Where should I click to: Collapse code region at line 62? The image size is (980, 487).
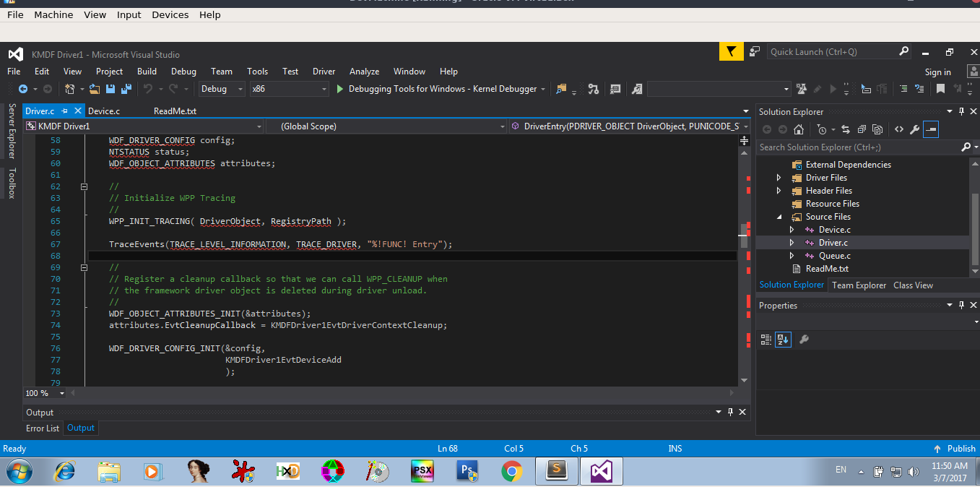(x=84, y=186)
